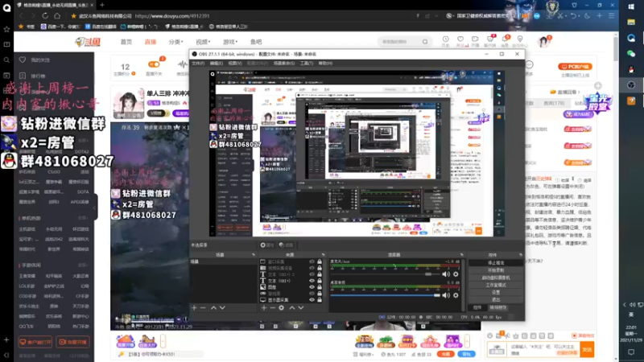The width and height of the screenshot is (644, 362).
Task: Remove selected scene with minus icon
Action: [x=203, y=307]
